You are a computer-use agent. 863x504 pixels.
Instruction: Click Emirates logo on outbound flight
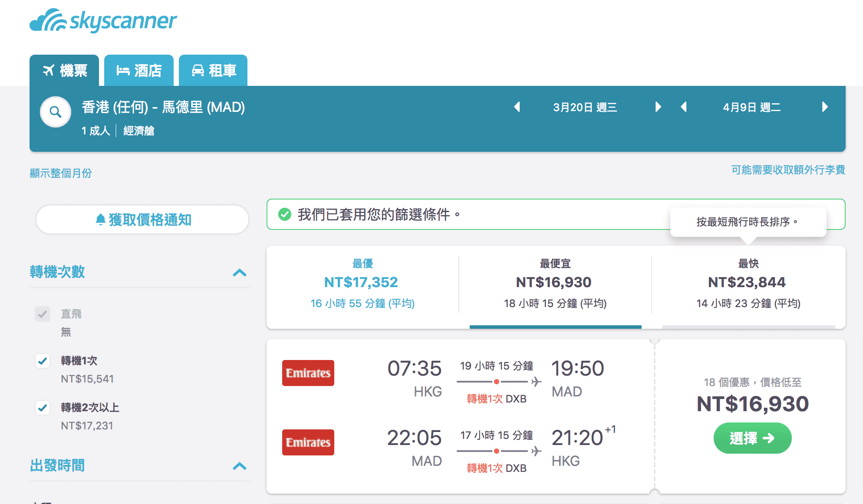tap(308, 373)
